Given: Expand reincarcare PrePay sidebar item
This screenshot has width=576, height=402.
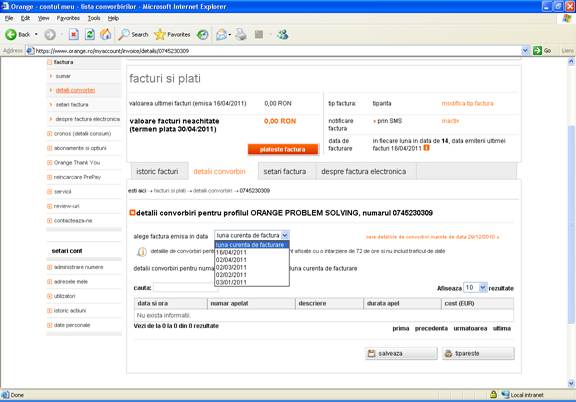Looking at the screenshot, I should pyautogui.click(x=50, y=177).
